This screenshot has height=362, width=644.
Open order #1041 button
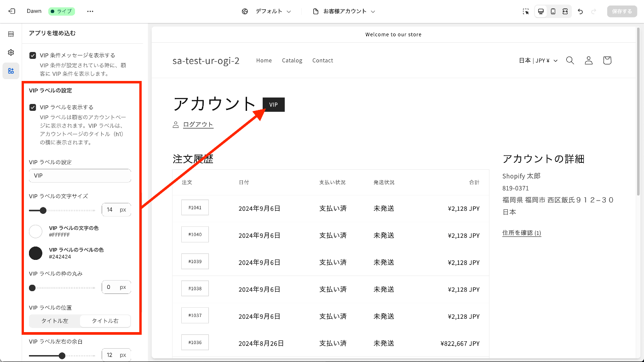[195, 207]
